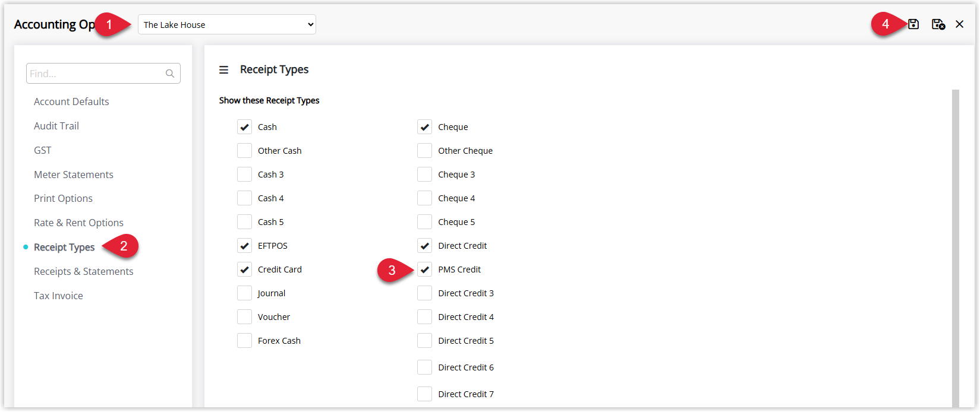Click the "Show these Receipt Types" heading
Image resolution: width=980 pixels, height=412 pixels.
point(269,100)
